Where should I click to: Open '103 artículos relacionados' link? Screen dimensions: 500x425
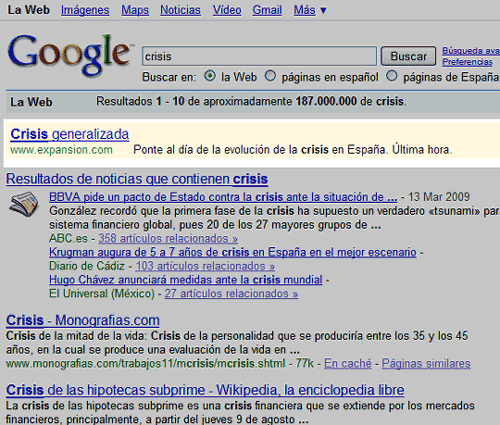click(205, 266)
